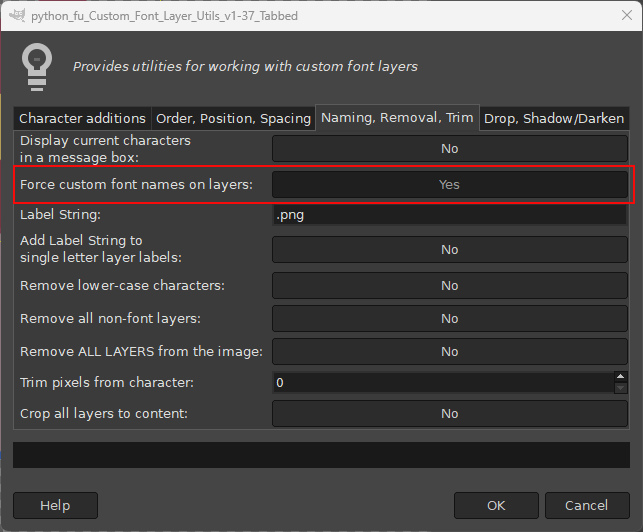This screenshot has height=532, width=643.
Task: Toggle Display current characters in message box
Action: 449,148
